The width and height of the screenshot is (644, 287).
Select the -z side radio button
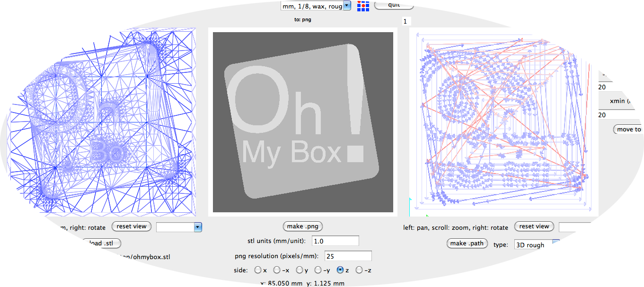point(359,270)
